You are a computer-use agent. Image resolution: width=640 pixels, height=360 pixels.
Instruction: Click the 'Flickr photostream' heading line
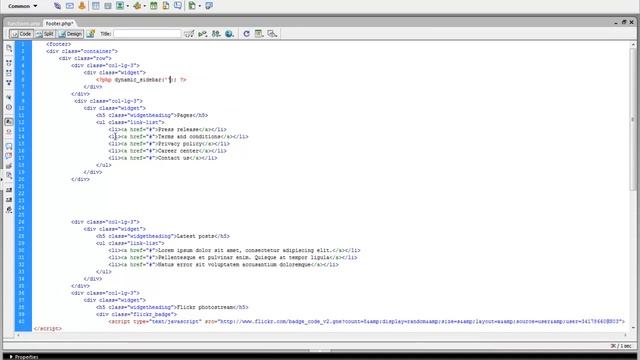(172, 307)
